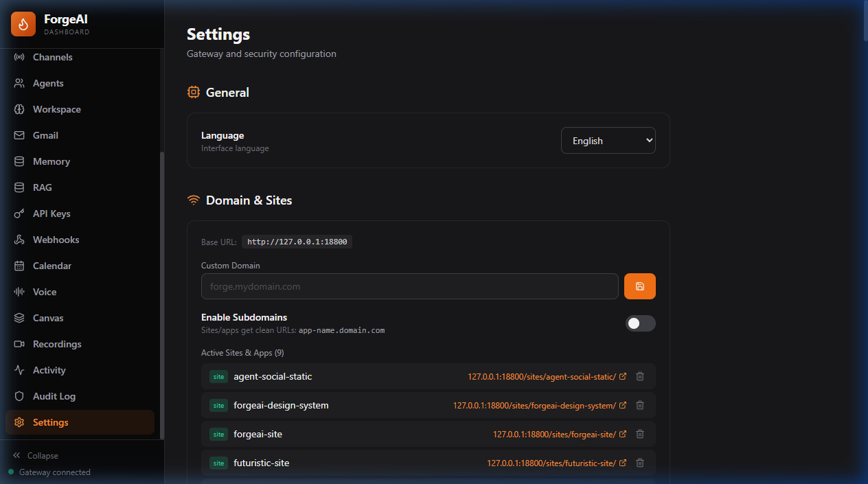Click the Voice waveform icon in sidebar
868x484 pixels.
(19, 292)
